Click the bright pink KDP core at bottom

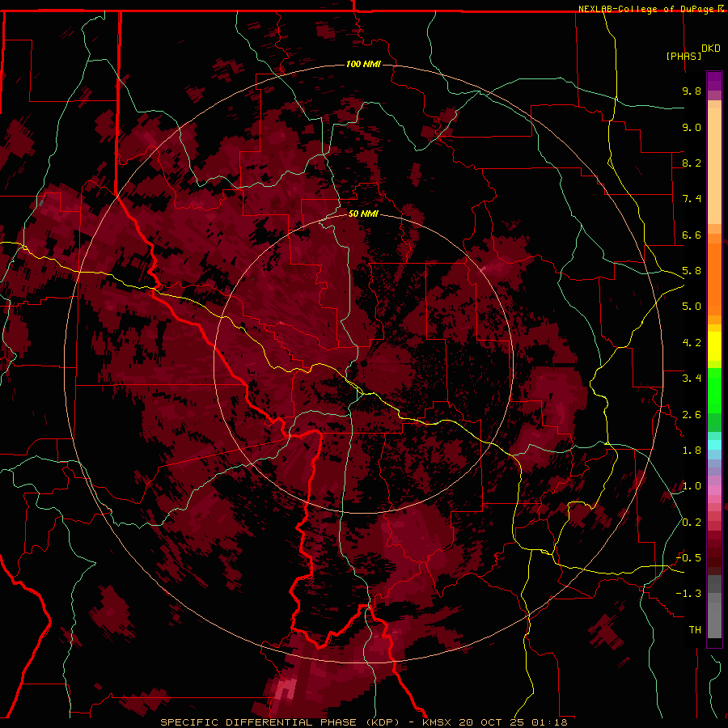pos(286,688)
